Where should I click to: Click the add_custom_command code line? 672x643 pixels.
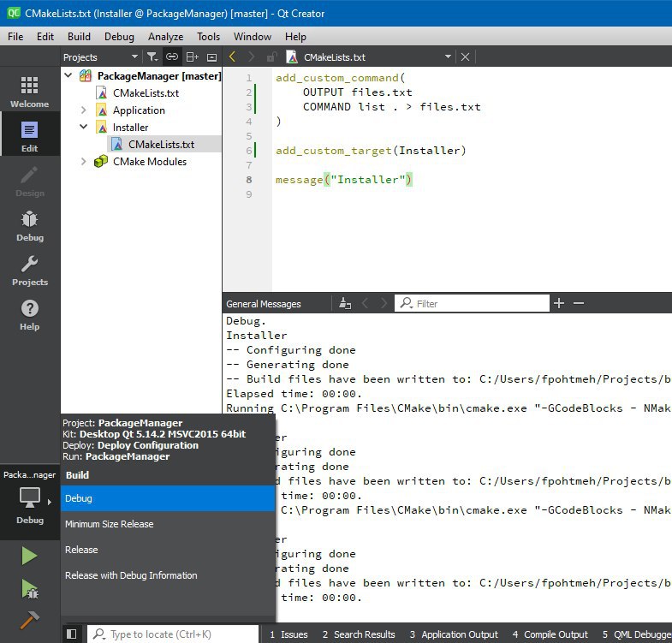(341, 78)
